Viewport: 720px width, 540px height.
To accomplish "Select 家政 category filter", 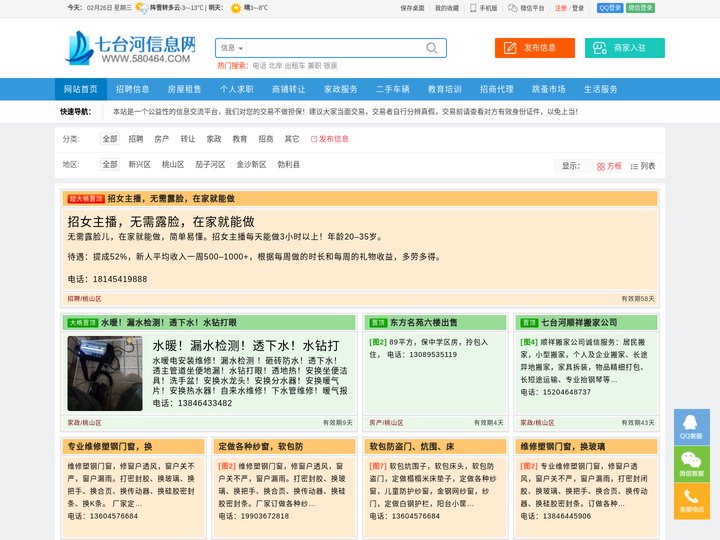I will [214, 139].
